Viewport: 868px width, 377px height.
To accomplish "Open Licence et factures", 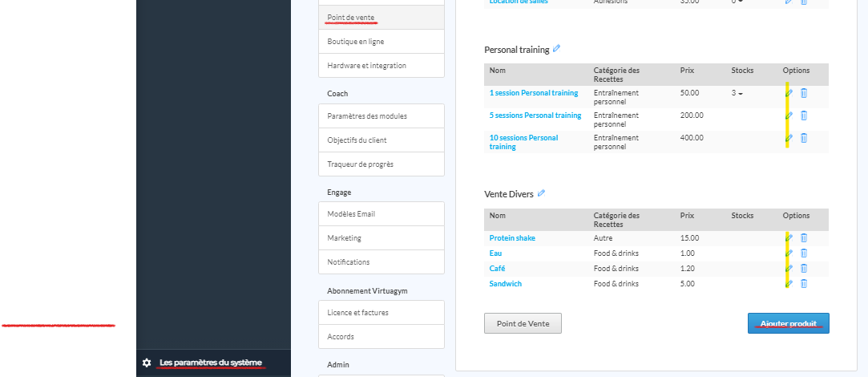I will click(x=382, y=313).
